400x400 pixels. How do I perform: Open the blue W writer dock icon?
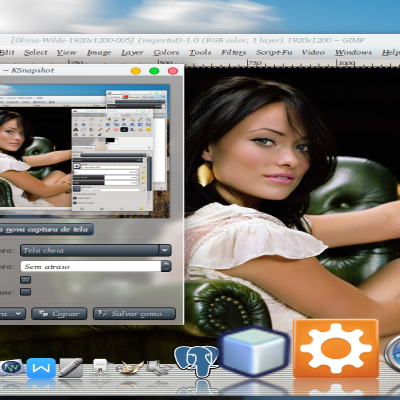coord(41,368)
